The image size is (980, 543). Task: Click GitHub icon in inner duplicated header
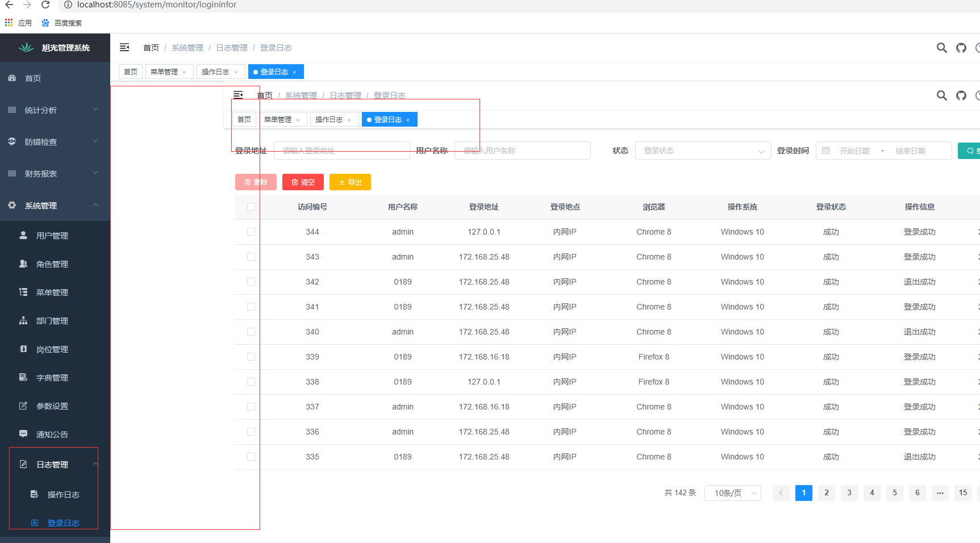coord(961,95)
